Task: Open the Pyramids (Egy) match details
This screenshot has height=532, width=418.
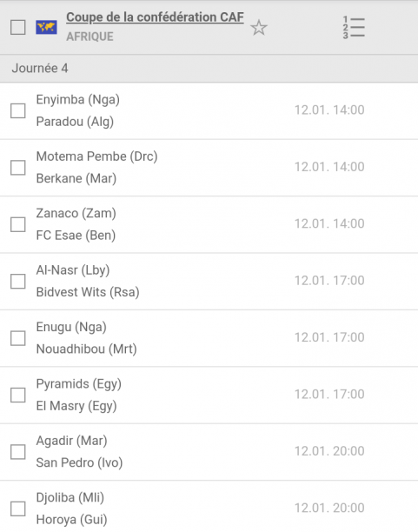Action: [x=209, y=395]
